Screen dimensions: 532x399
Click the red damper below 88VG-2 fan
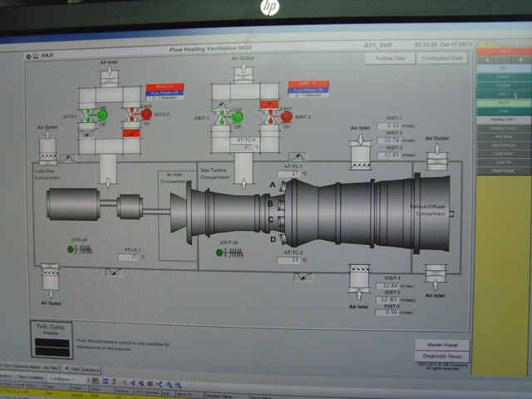131,133
